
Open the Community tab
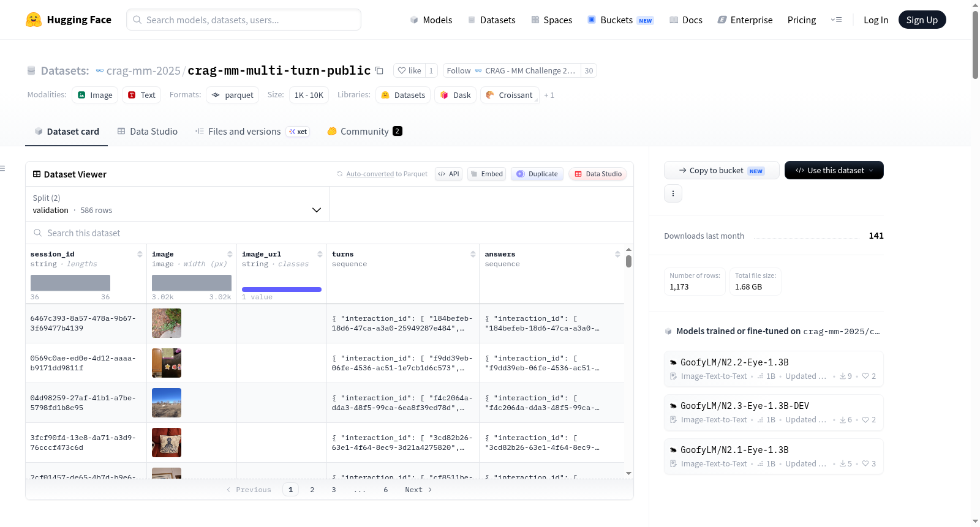pyautogui.click(x=364, y=132)
